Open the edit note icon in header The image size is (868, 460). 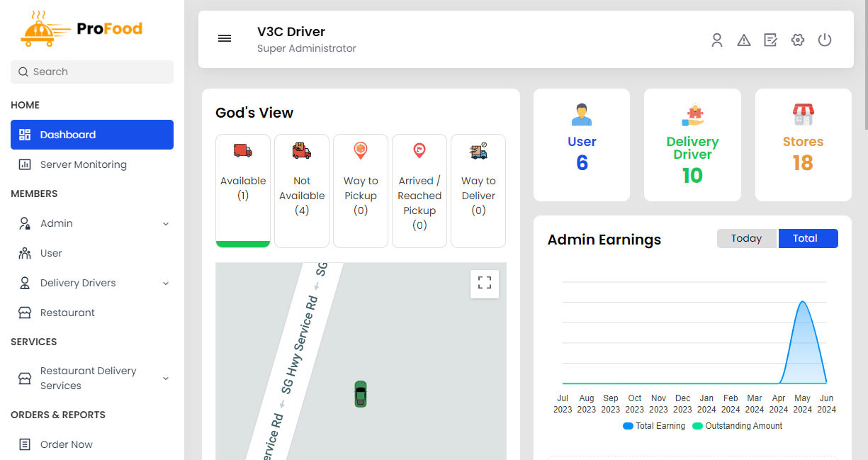(x=771, y=40)
